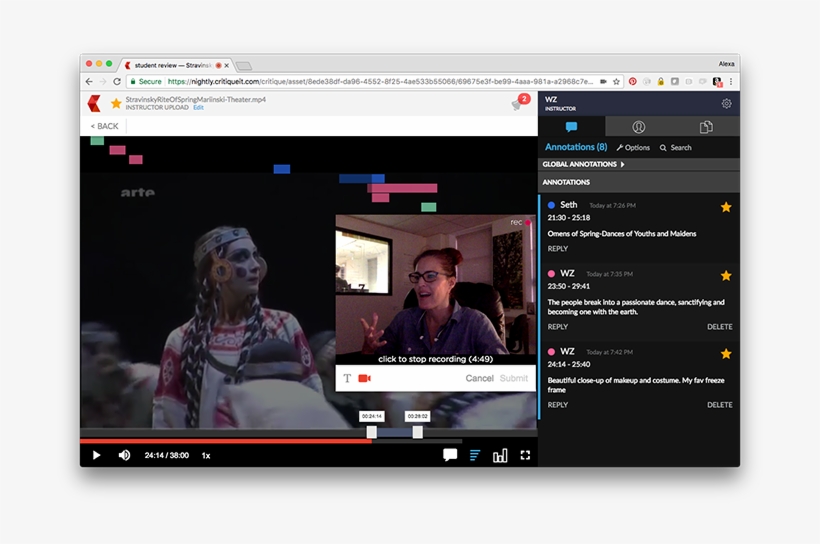Switch to the users profile tab
The image size is (820, 544).
[639, 127]
